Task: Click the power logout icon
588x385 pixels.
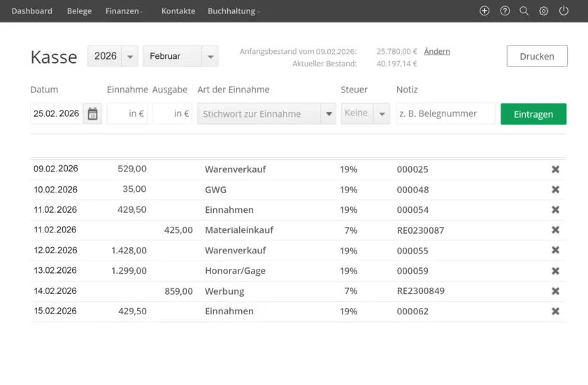Action: [564, 11]
